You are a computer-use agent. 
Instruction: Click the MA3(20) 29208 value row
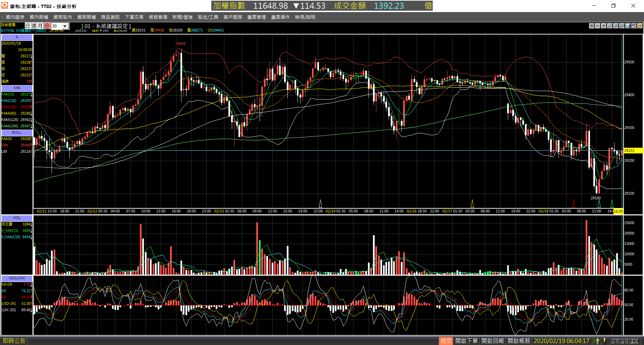17,107
